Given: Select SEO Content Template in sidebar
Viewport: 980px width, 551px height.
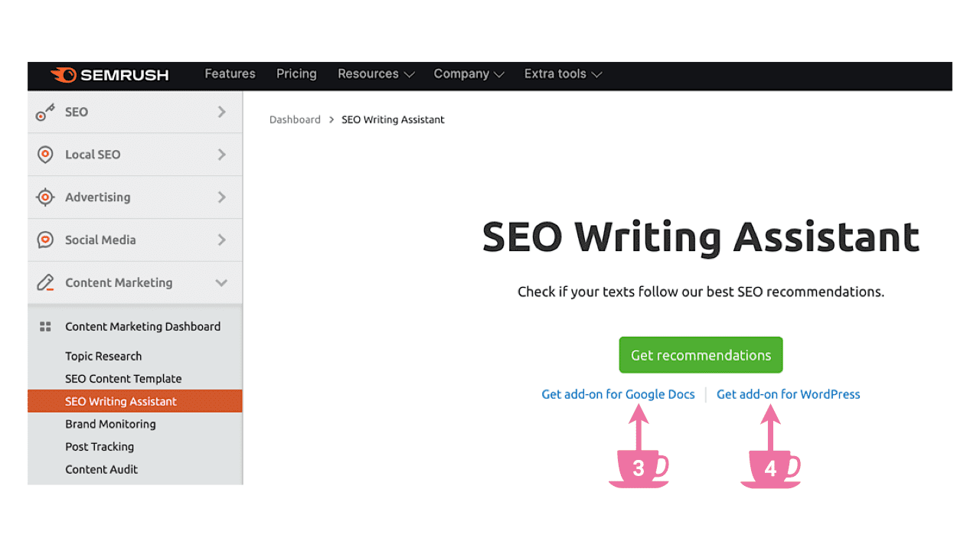Looking at the screenshot, I should tap(123, 378).
